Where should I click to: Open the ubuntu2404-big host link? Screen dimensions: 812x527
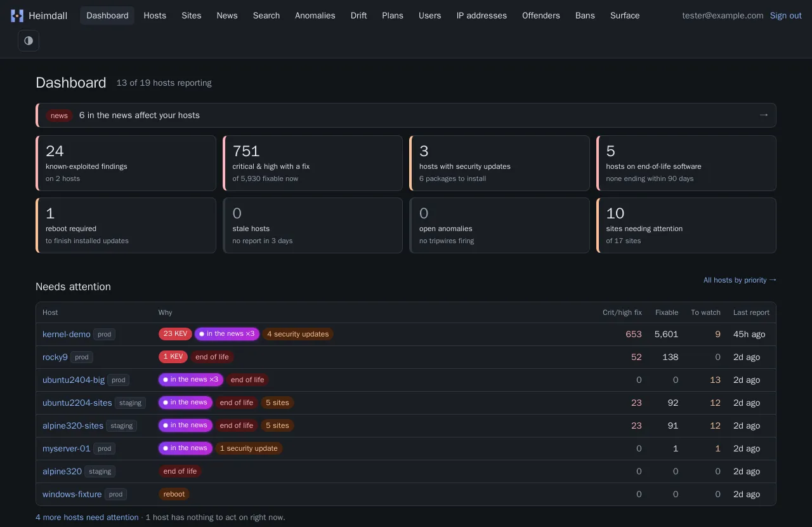tap(74, 380)
